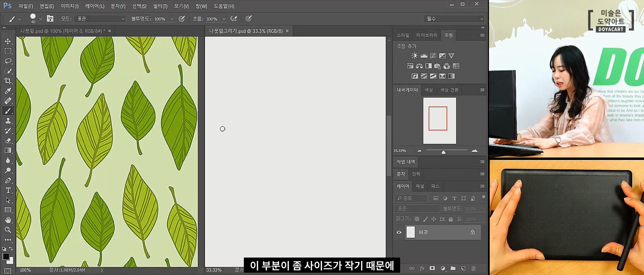This screenshot has height=275, width=644.
Task: Click the navigator preview thumbnail
Action: (439, 121)
